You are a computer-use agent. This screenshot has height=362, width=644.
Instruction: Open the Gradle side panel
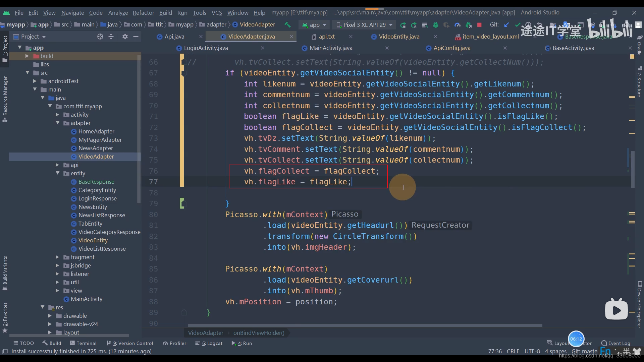click(639, 45)
